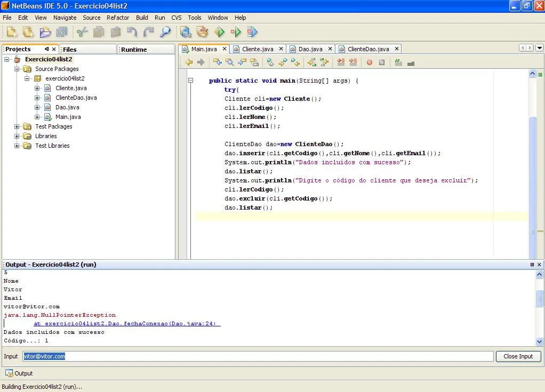Start macro recording with the red circle icon
Screen dimensions: 545x392
point(369,62)
